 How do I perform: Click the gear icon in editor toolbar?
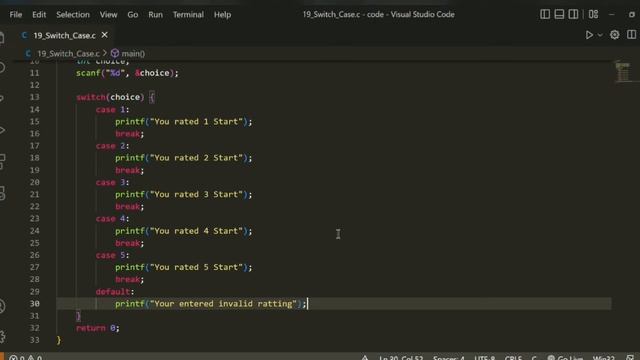(x=614, y=35)
